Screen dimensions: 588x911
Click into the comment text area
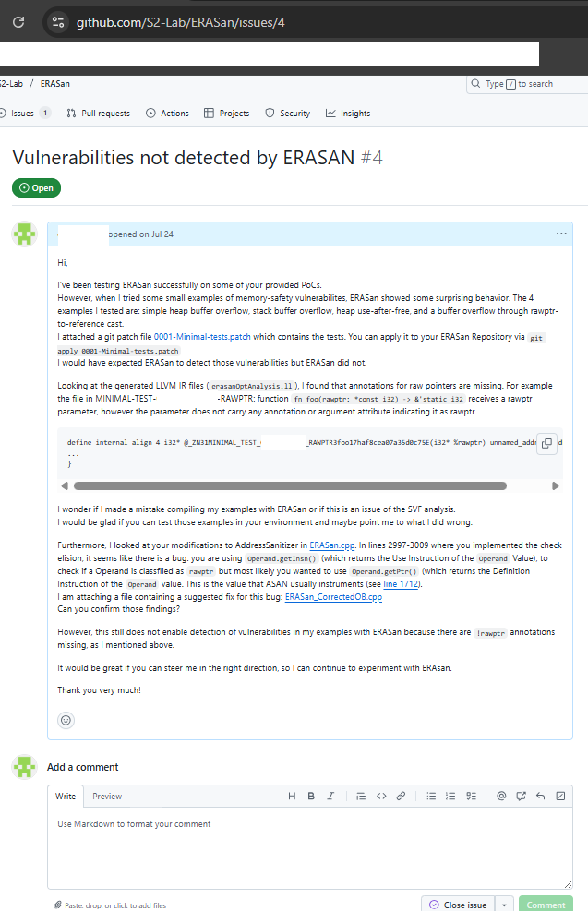click(309, 847)
